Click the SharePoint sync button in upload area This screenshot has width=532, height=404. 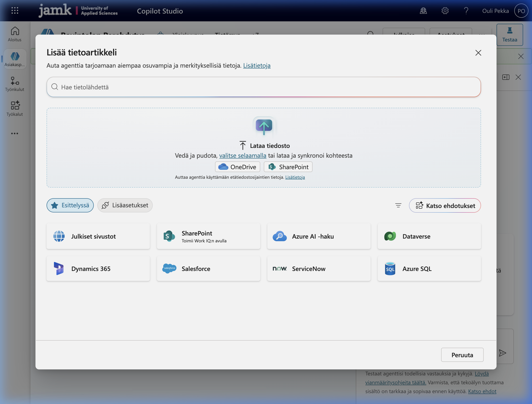[288, 167]
